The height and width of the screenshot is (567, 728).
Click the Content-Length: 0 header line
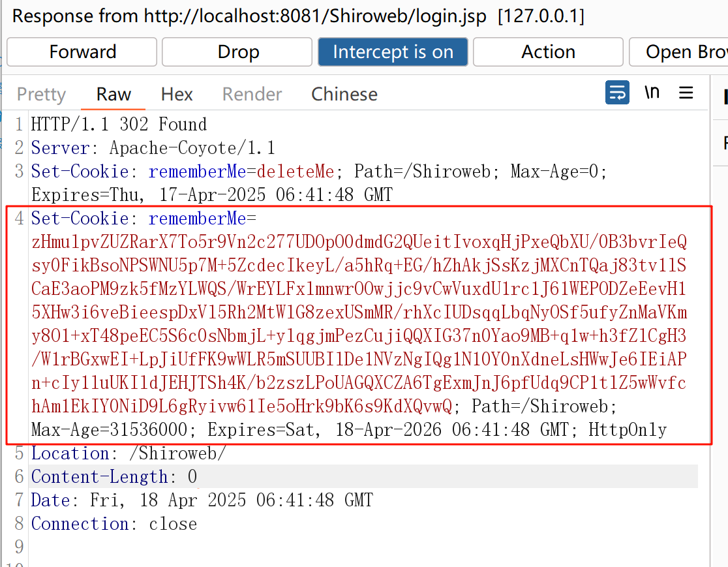114,477
